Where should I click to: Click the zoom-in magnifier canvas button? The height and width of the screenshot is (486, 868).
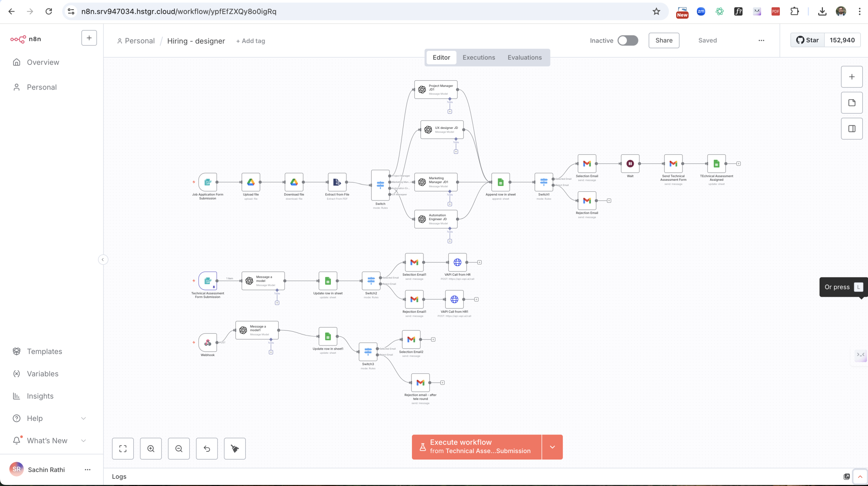pyautogui.click(x=151, y=448)
